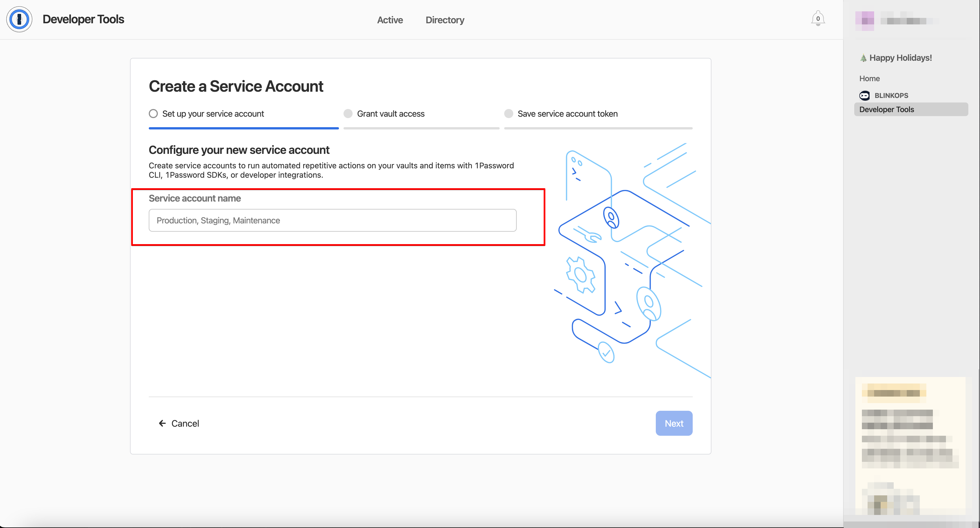
Task: Switch to the Active tab
Action: (390, 20)
